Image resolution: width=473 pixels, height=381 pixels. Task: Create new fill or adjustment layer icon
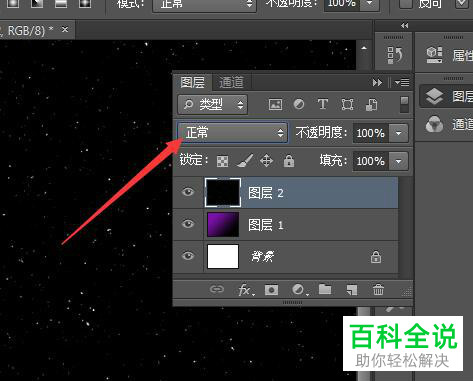click(x=299, y=290)
